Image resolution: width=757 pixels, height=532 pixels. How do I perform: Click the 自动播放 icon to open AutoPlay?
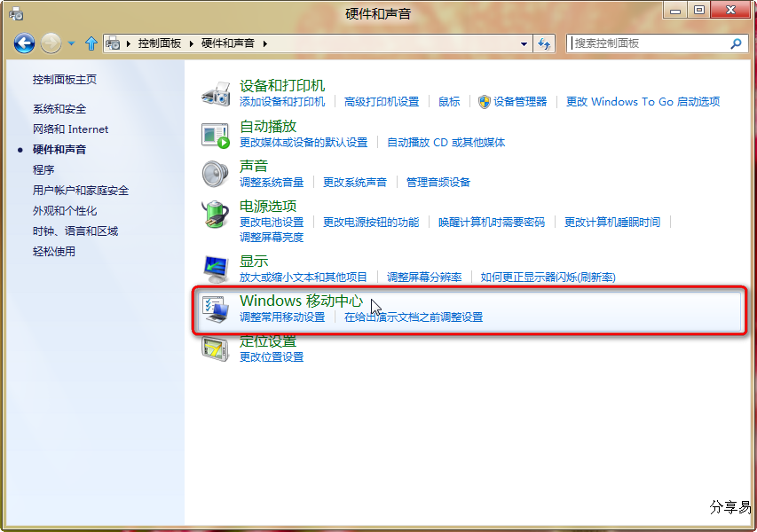point(214,137)
